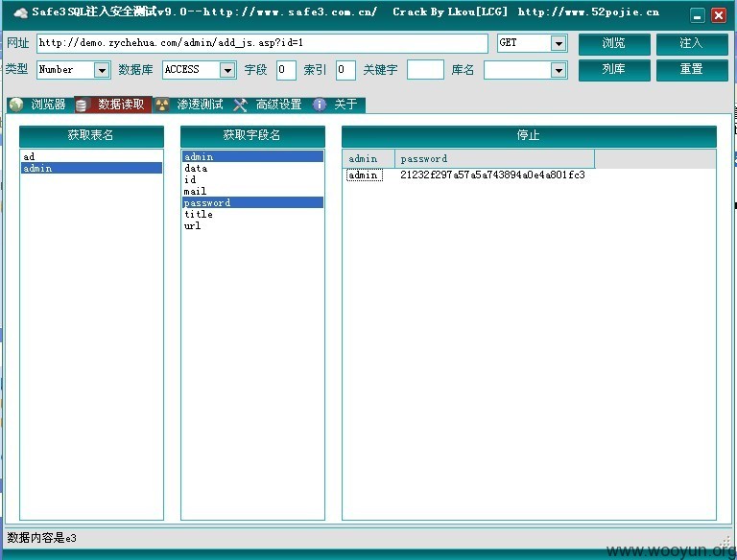The width and height of the screenshot is (737, 560).
Task: Select table 'ad' in the table list
Action: (x=91, y=156)
